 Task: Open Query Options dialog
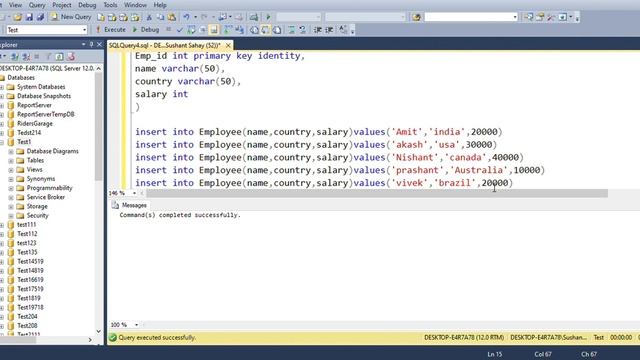pos(202,30)
